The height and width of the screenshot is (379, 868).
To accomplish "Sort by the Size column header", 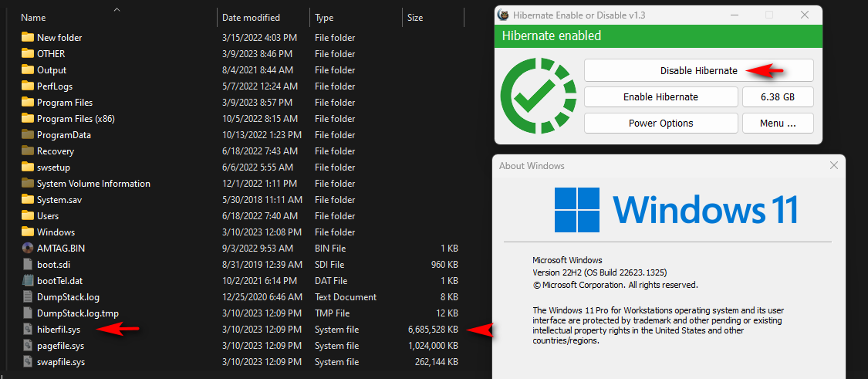I will (415, 18).
